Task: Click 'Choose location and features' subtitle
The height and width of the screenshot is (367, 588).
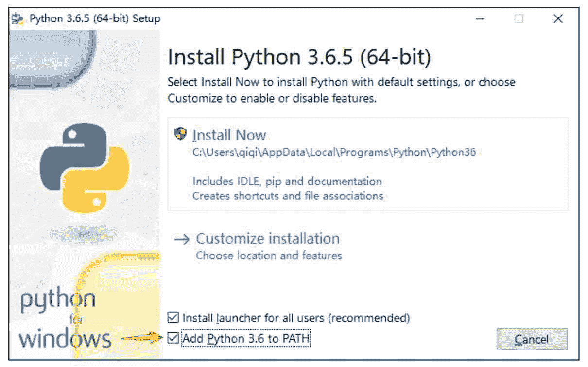Action: click(x=269, y=256)
